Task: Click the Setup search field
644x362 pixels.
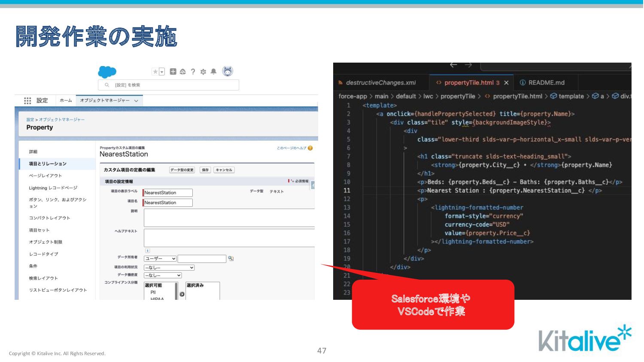Action: [x=168, y=85]
